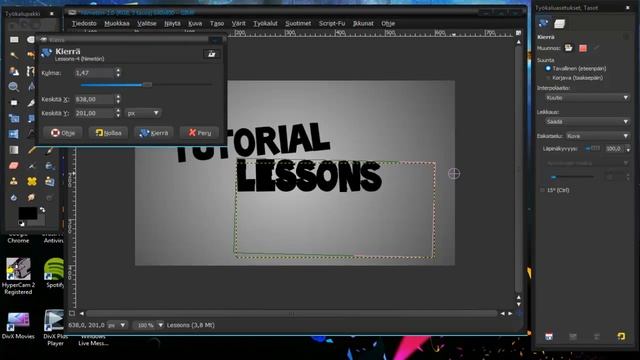Open the status bar unit dropdown
This screenshot has height=360, width=640.
(117, 325)
